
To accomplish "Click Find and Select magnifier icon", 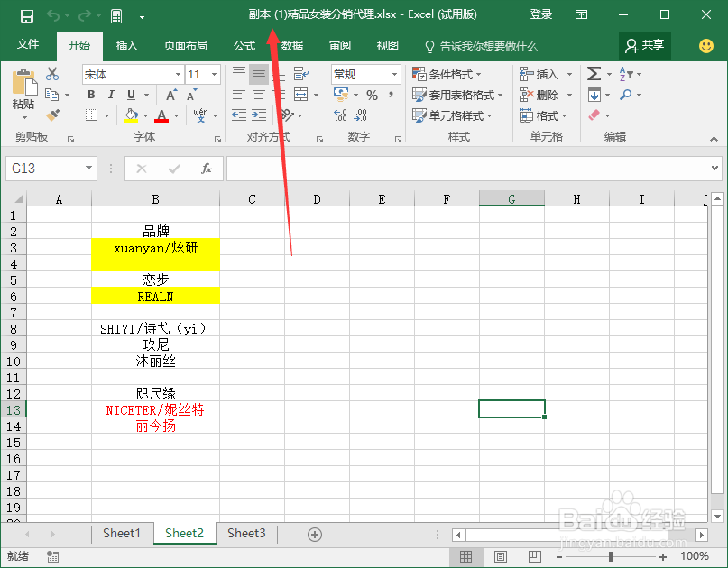I will (x=625, y=95).
